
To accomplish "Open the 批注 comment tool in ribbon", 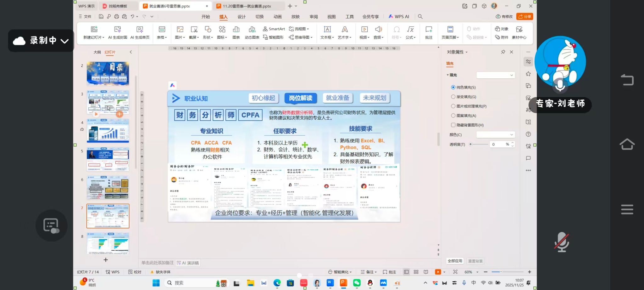I will click(429, 32).
